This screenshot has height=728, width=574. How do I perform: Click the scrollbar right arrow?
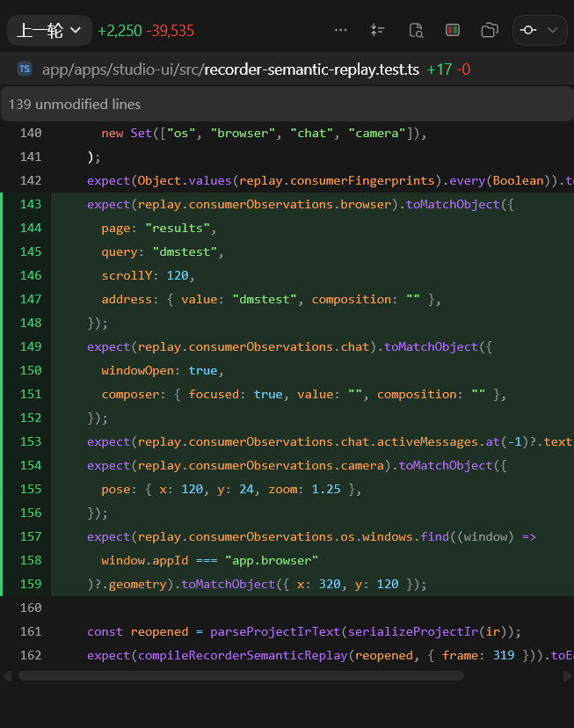[x=568, y=676]
